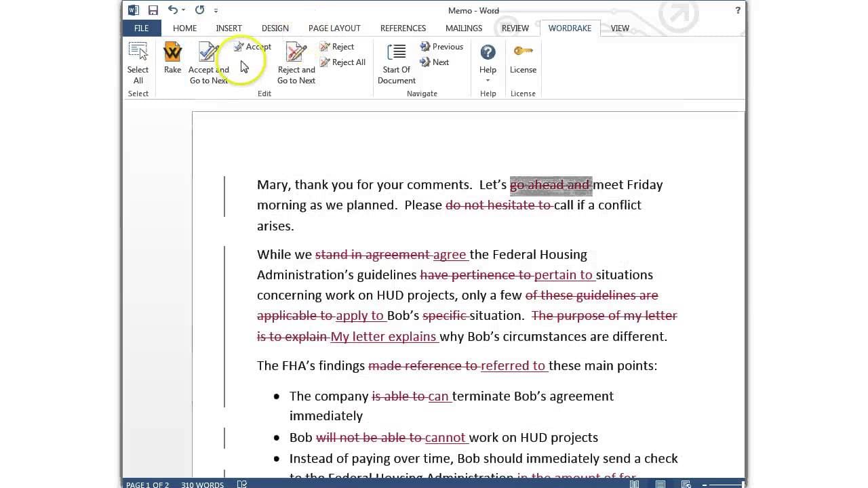The height and width of the screenshot is (488, 868).
Task: Switch to the REFERENCES tab
Action: (x=403, y=28)
